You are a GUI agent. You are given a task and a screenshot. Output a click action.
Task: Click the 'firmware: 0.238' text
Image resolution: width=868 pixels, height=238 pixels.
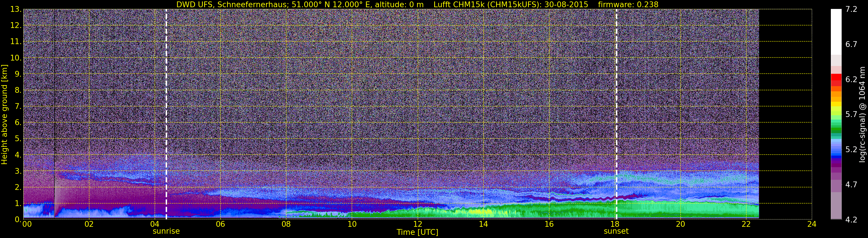coord(628,4)
